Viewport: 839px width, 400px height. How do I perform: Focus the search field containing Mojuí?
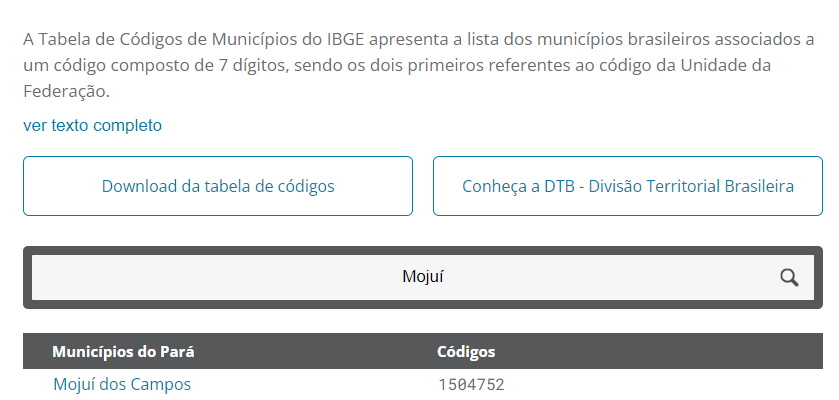(x=423, y=277)
